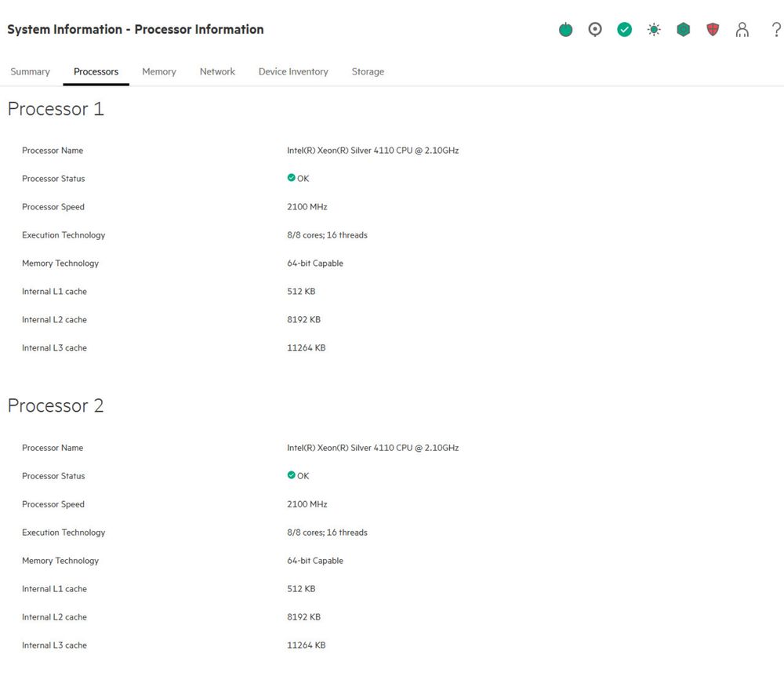Open the user account icon
This screenshot has height=687, width=784.
pos(742,30)
